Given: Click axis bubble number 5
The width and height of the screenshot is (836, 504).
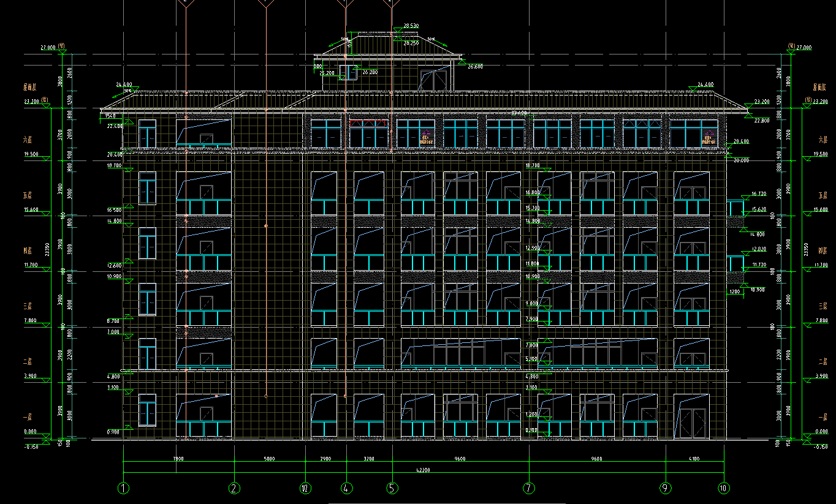Looking at the screenshot, I should pyautogui.click(x=392, y=488).
